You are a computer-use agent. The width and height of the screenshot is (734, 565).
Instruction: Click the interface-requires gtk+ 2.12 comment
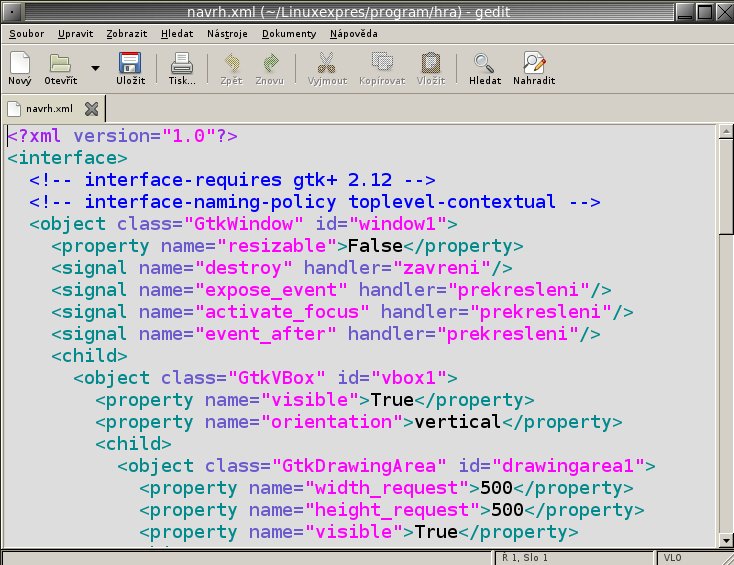coord(232,180)
